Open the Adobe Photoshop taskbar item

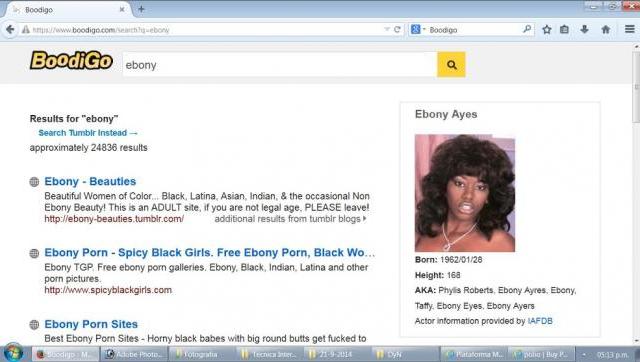click(x=134, y=354)
